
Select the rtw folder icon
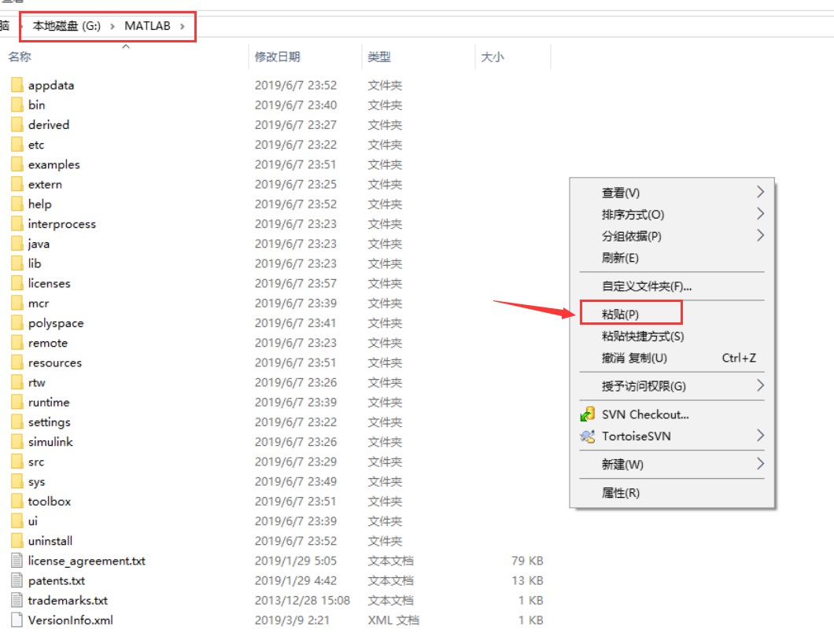[17, 382]
